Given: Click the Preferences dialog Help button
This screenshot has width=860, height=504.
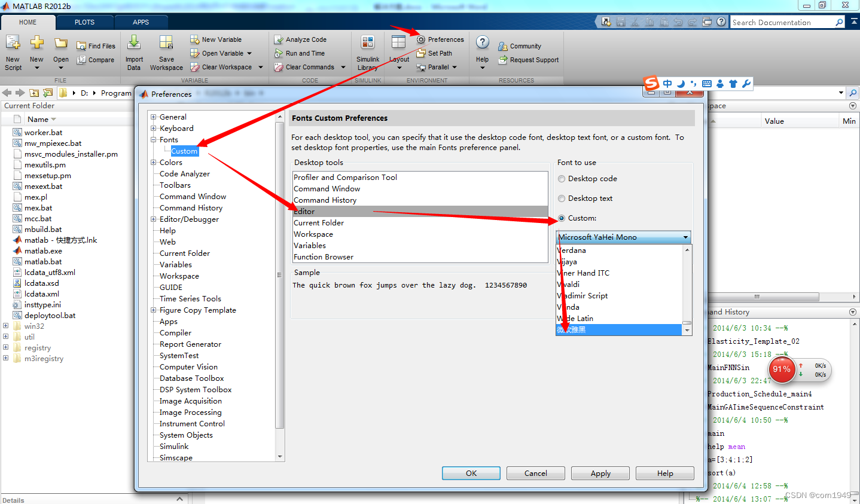Looking at the screenshot, I should coord(665,474).
